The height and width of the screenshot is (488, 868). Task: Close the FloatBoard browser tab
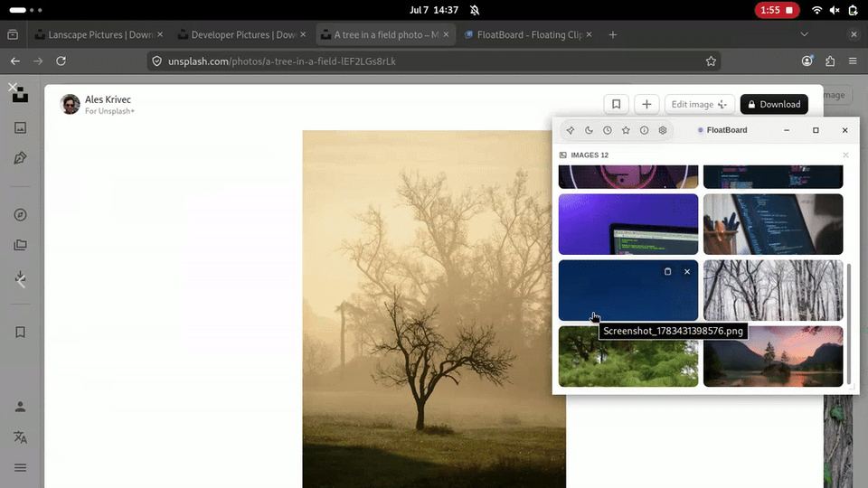tap(589, 34)
